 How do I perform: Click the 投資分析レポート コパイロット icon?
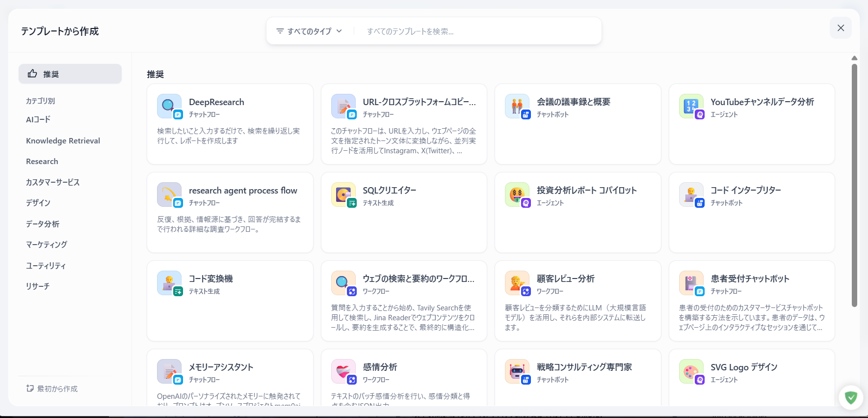coord(517,195)
